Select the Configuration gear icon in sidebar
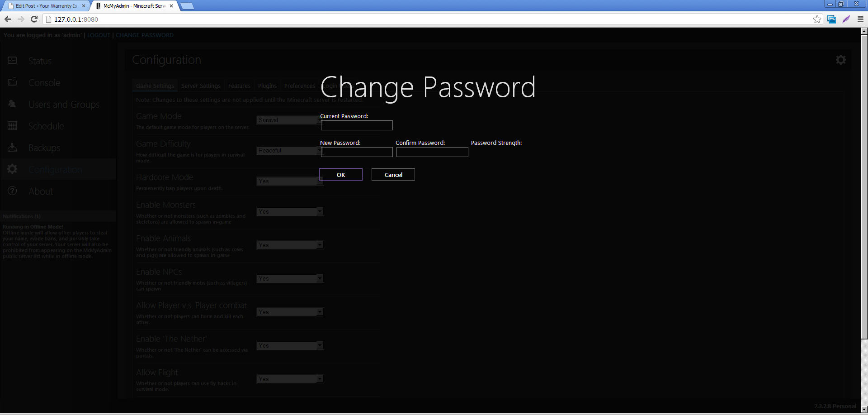The width and height of the screenshot is (868, 415). (x=12, y=169)
